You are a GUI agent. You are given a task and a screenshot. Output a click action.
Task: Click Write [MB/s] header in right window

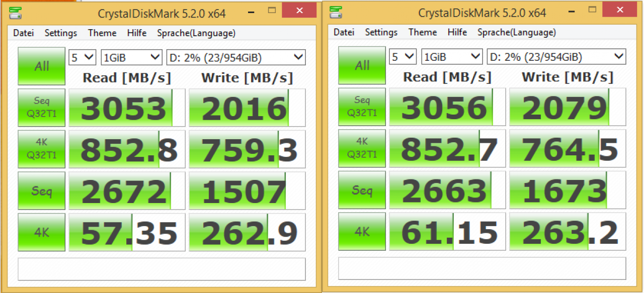[568, 77]
